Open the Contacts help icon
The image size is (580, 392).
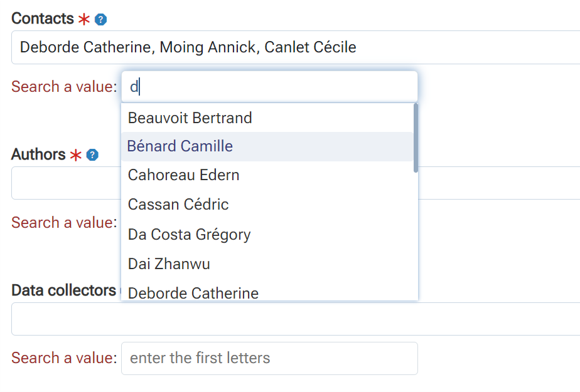pos(101,19)
